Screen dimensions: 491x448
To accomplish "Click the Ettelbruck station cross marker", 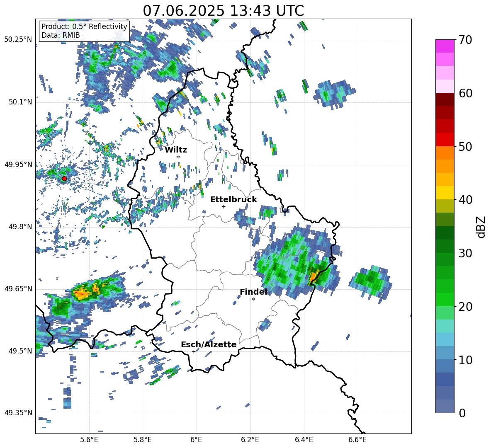I will pos(224,206).
